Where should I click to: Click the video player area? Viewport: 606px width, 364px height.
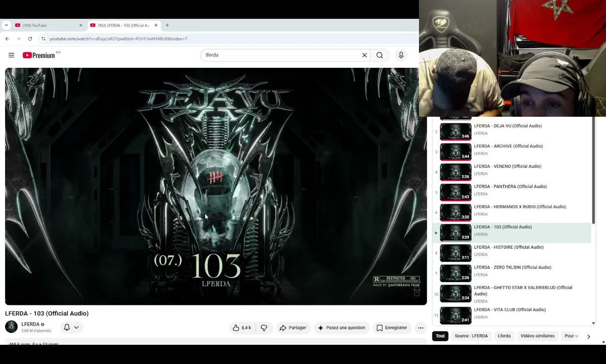[216, 186]
